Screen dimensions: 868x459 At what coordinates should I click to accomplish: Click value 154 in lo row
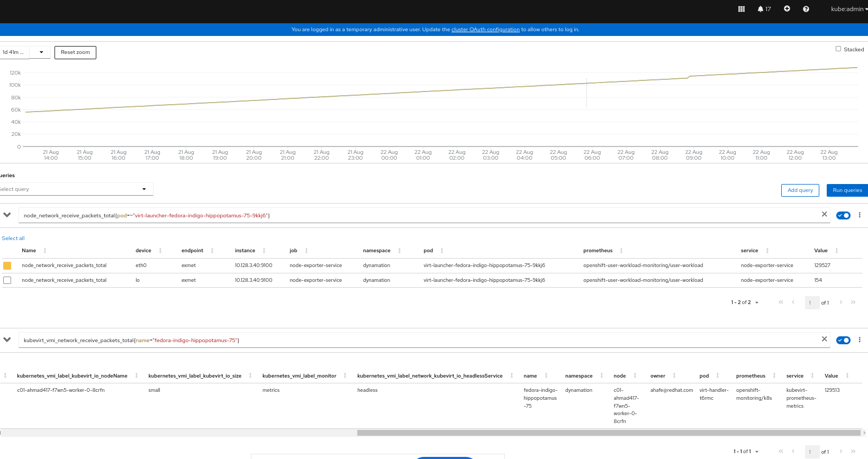click(818, 280)
